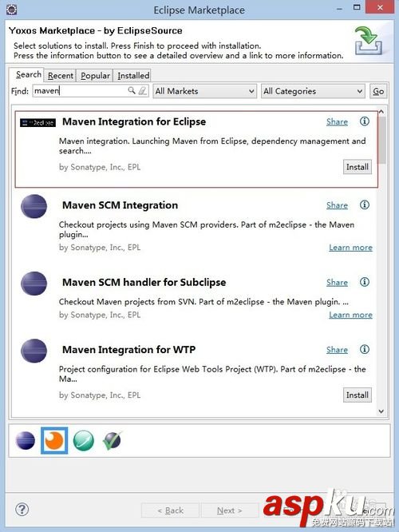Select the green globe marketplace catalog icon
399x532 pixels.
pyautogui.click(x=84, y=441)
